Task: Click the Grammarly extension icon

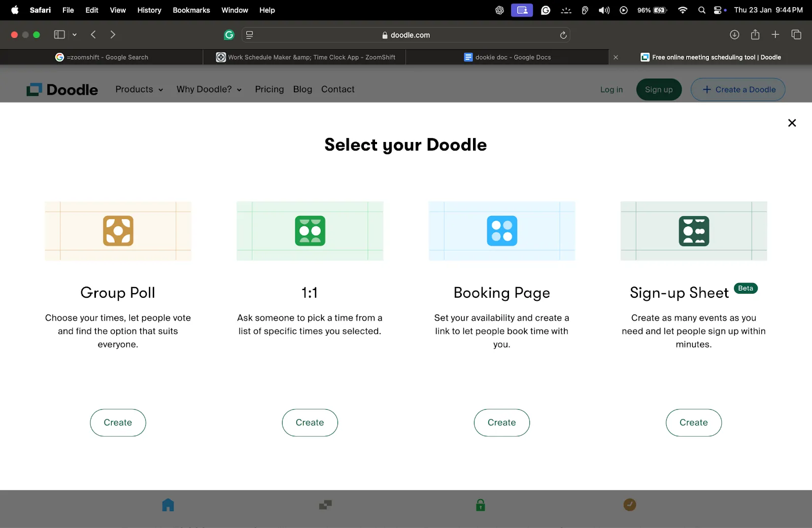Action: tap(229, 34)
